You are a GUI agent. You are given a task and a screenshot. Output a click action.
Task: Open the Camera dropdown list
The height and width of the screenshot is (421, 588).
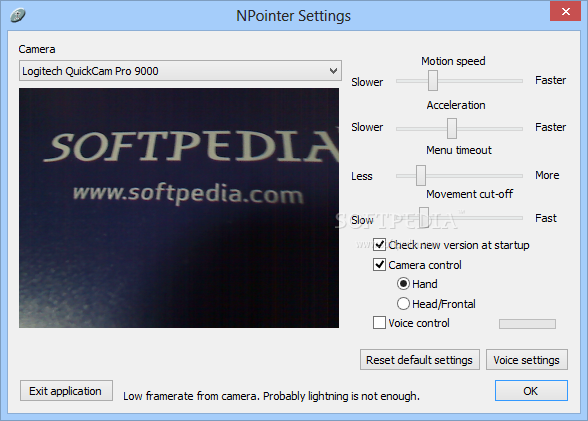click(180, 71)
